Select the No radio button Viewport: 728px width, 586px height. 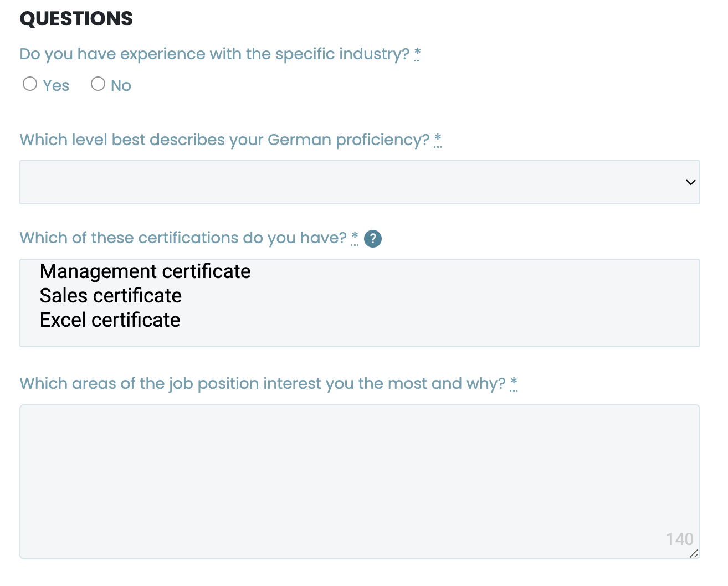(98, 84)
